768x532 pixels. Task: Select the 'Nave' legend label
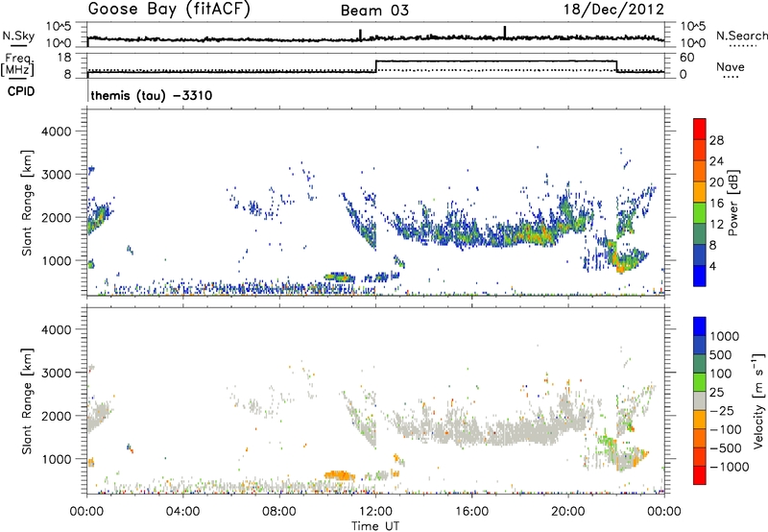(731, 66)
